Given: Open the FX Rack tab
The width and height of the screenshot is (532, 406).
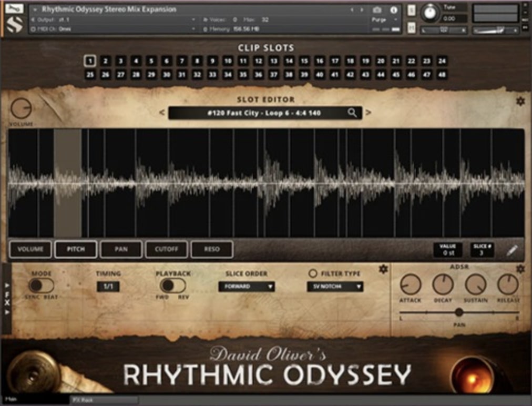Looking at the screenshot, I should coord(104,400).
